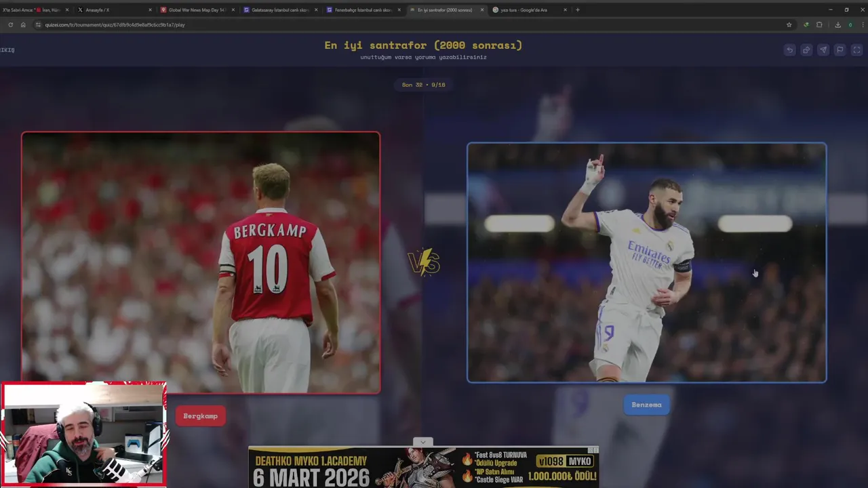Click the green extension icon beside star
Image resolution: width=868 pixels, height=488 pixels.
(x=806, y=24)
